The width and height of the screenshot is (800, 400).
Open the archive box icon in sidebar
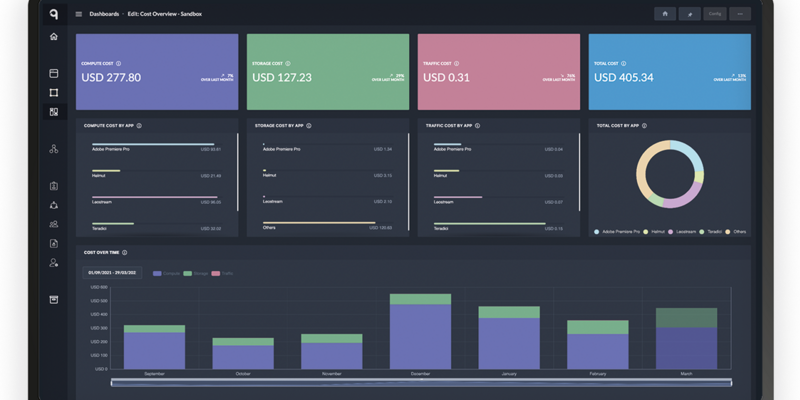(54, 299)
